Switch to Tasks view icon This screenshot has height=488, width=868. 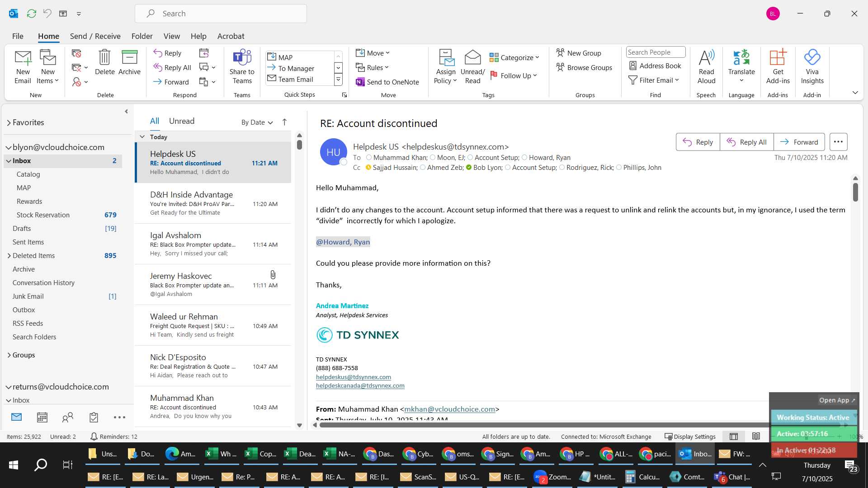(94, 417)
